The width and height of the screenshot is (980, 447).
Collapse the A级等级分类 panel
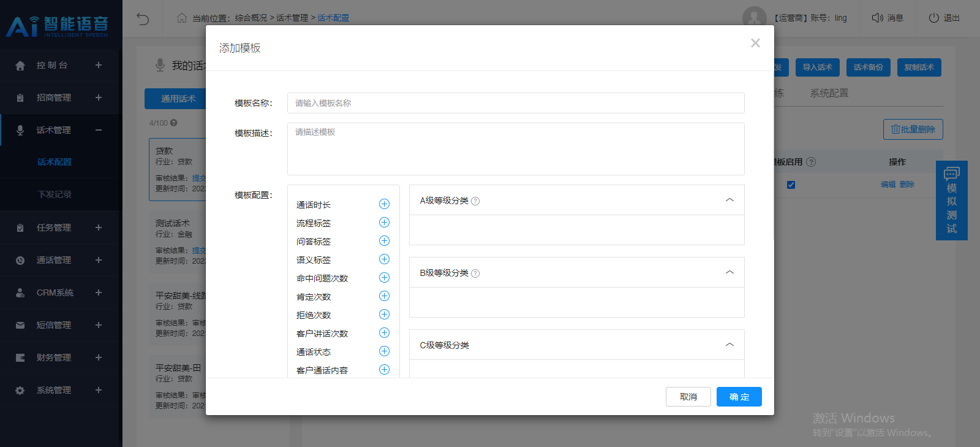pos(729,200)
